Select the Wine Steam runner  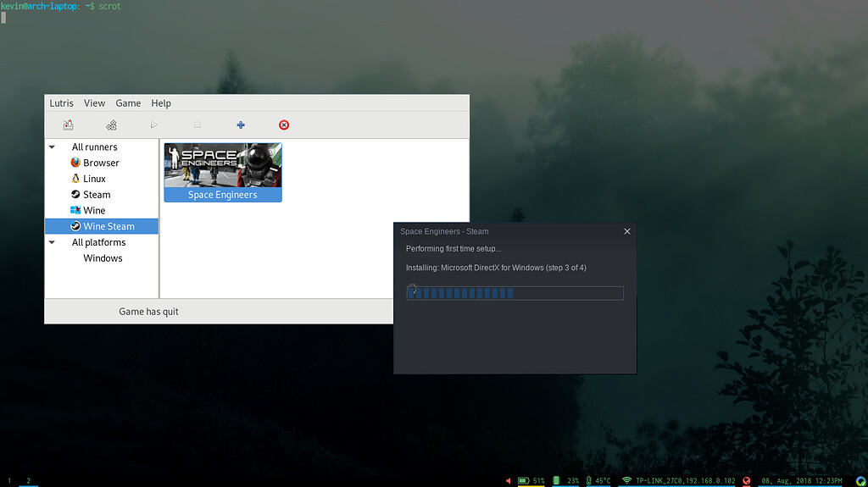coord(102,226)
